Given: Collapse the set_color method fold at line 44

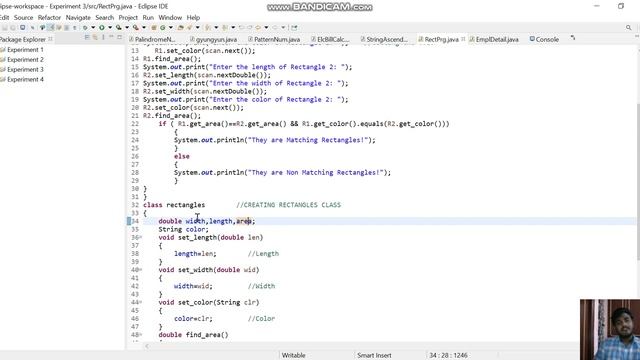Looking at the screenshot, I should [141, 302].
